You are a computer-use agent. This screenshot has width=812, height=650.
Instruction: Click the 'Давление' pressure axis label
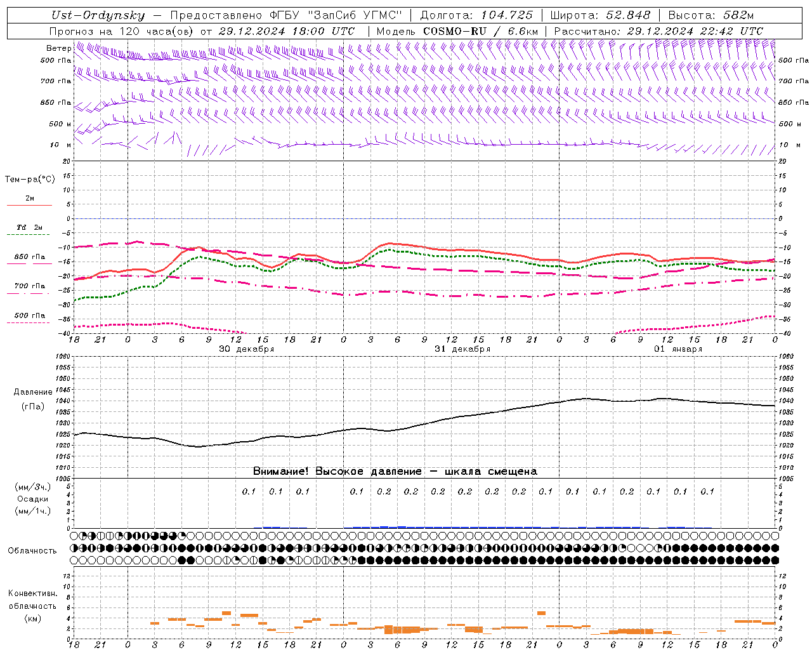pyautogui.click(x=33, y=392)
